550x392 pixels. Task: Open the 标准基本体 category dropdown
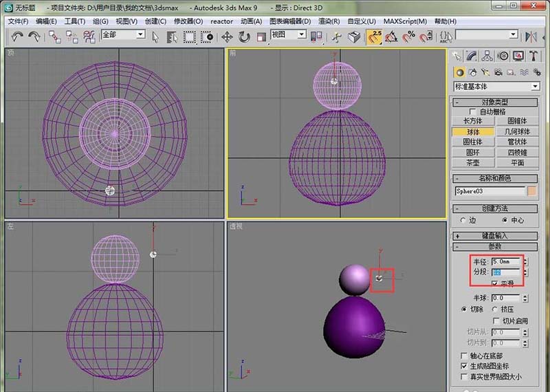click(x=535, y=87)
